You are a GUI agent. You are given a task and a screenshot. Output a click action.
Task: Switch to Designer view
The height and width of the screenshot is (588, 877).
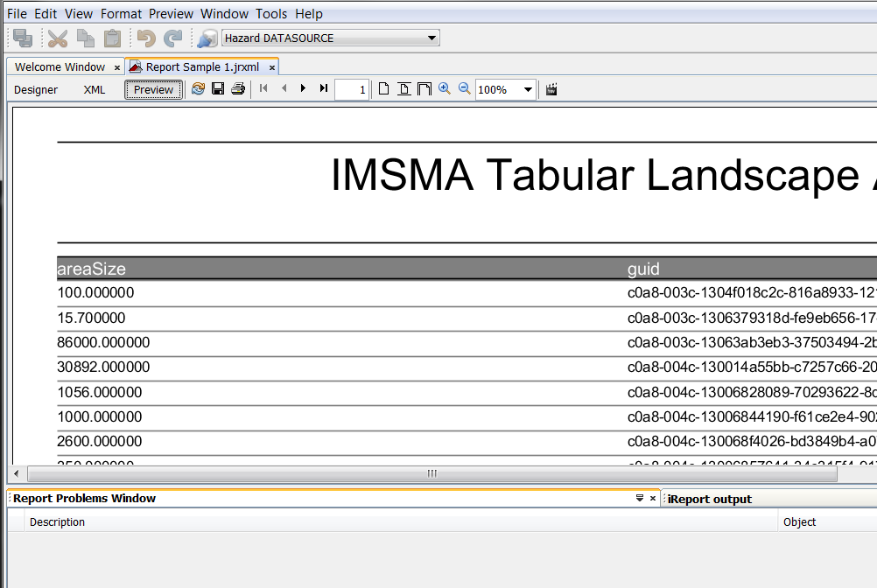click(36, 90)
